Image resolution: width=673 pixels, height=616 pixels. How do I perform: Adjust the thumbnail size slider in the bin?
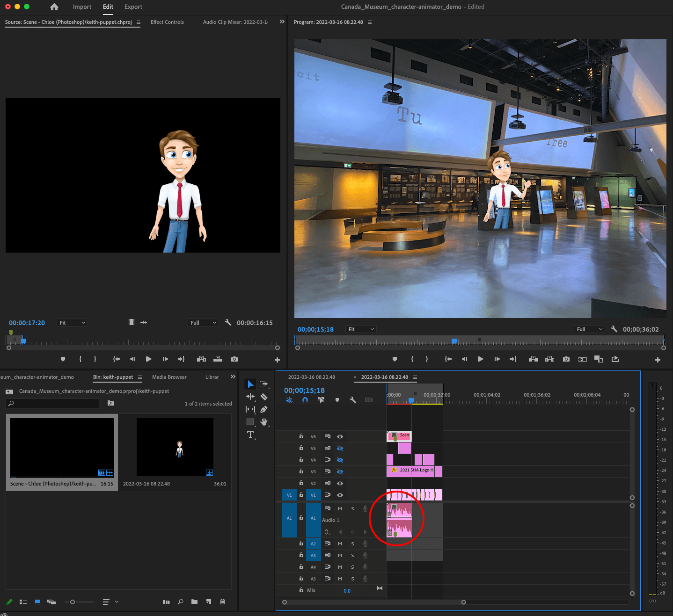(x=73, y=602)
